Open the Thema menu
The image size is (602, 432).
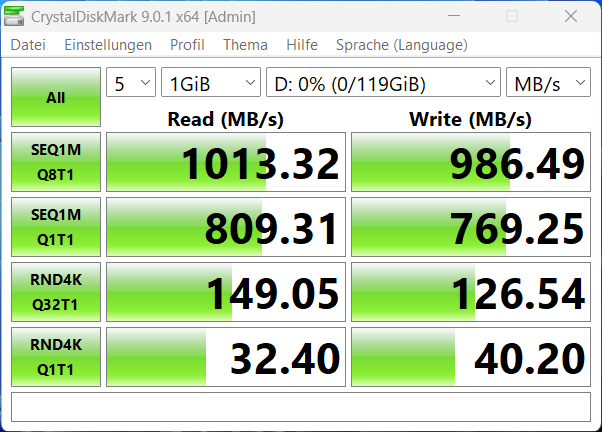(x=245, y=45)
